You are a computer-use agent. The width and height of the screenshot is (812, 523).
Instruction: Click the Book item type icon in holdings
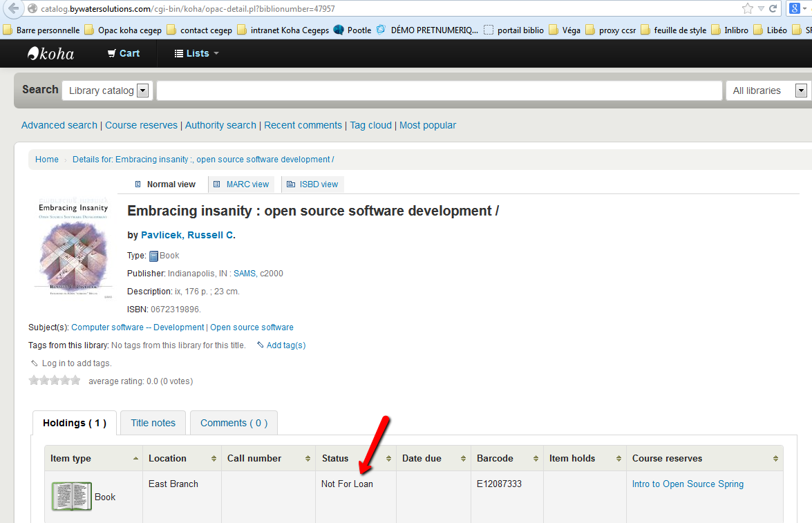[72, 497]
